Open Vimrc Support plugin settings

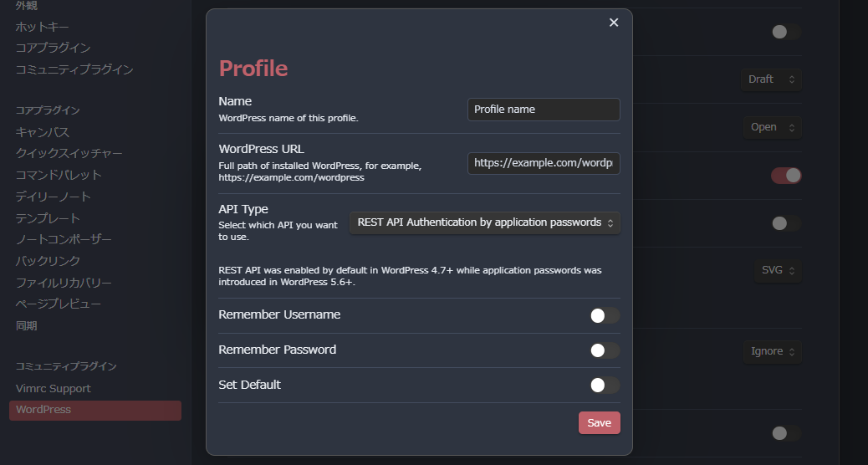[54, 388]
